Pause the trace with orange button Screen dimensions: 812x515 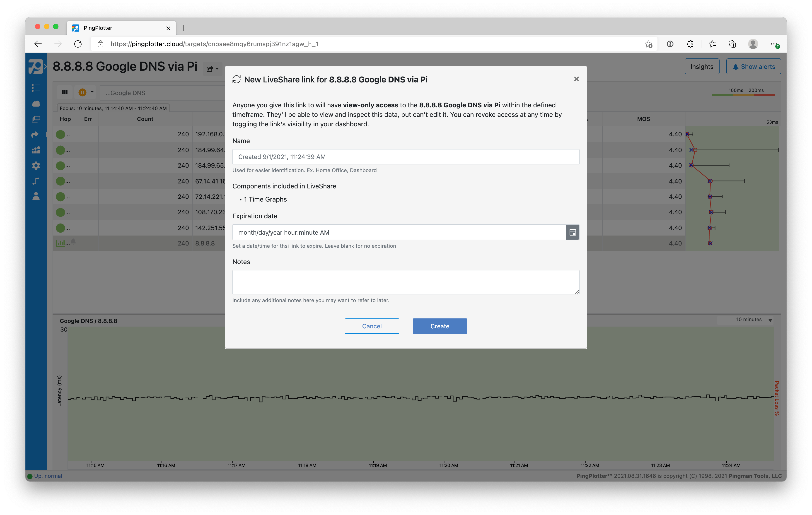coord(82,92)
